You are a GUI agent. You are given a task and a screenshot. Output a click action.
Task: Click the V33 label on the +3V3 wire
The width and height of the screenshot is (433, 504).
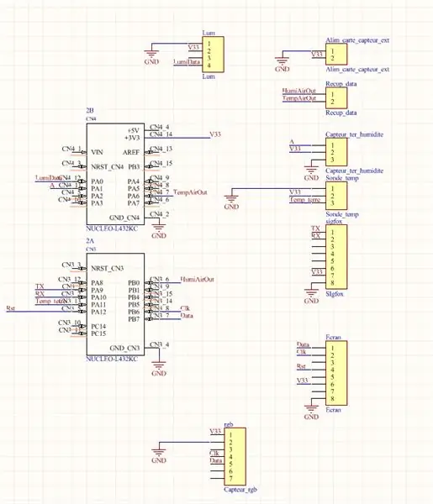(x=215, y=134)
